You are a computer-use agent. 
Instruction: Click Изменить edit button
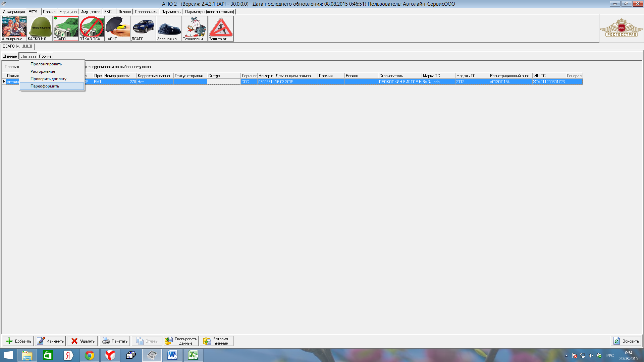[51, 341]
